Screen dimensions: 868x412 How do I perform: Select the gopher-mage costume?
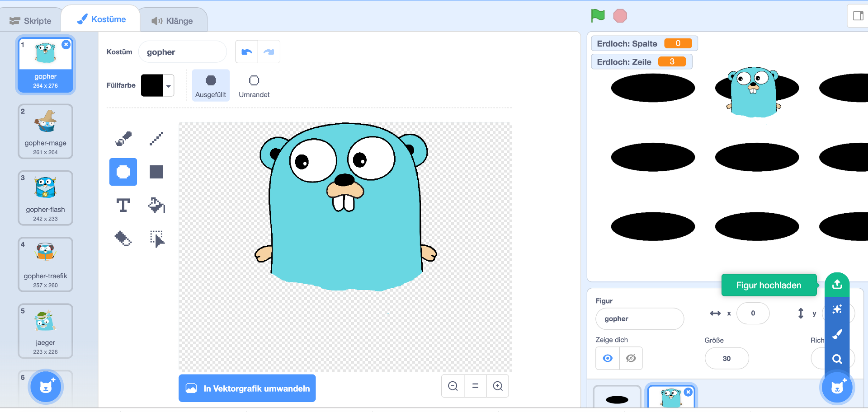click(45, 132)
